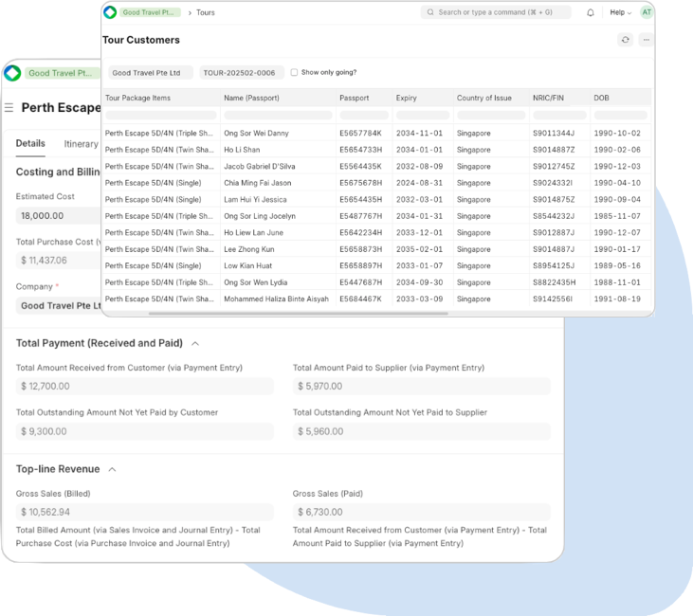Open the Help dropdown
This screenshot has height=616, width=693.
[620, 12]
